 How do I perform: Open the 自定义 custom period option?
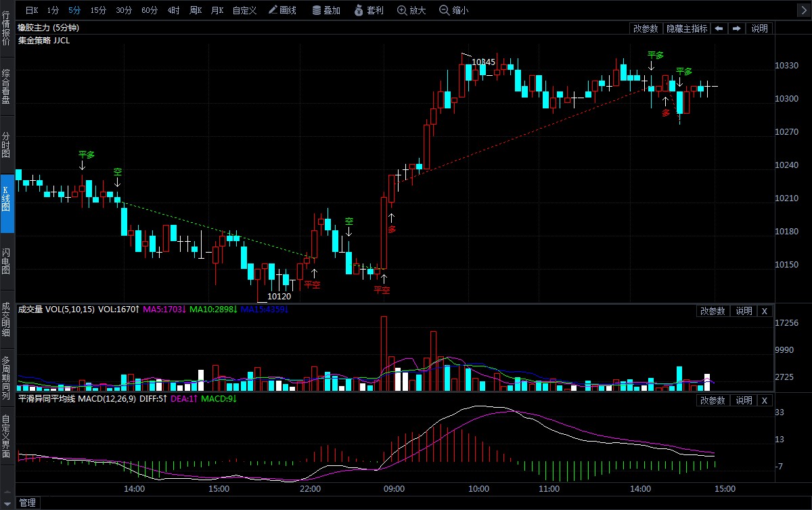tap(244, 10)
